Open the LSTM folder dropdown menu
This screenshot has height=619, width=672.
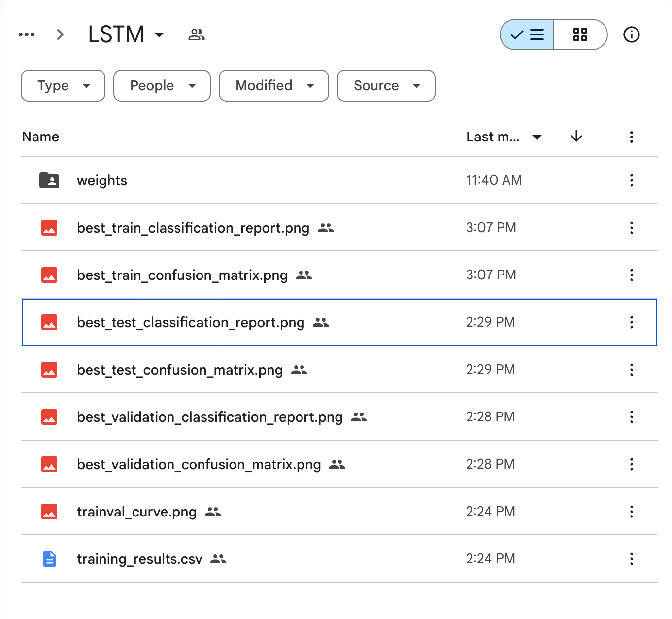pos(159,34)
